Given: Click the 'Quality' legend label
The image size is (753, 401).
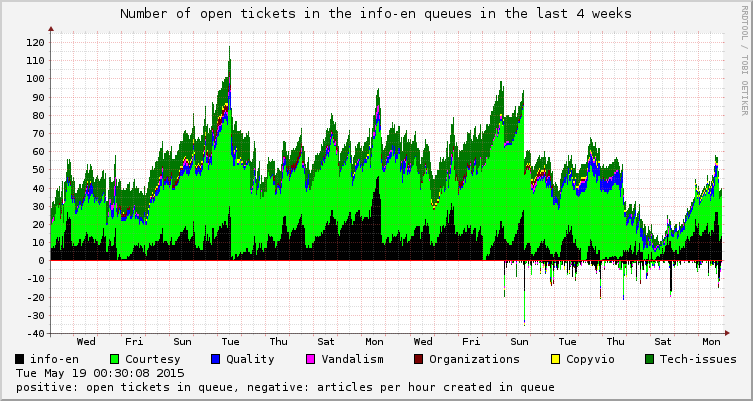Looking at the screenshot, I should pos(250,360).
